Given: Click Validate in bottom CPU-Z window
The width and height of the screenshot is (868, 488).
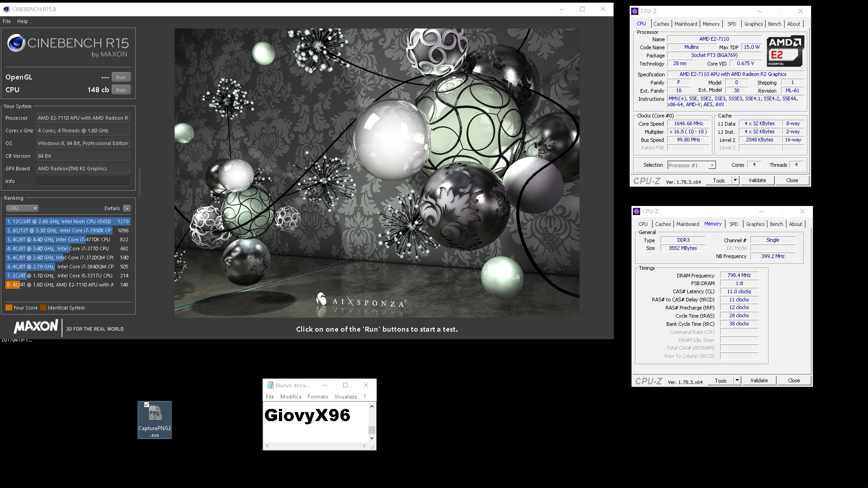Looking at the screenshot, I should tap(759, 380).
